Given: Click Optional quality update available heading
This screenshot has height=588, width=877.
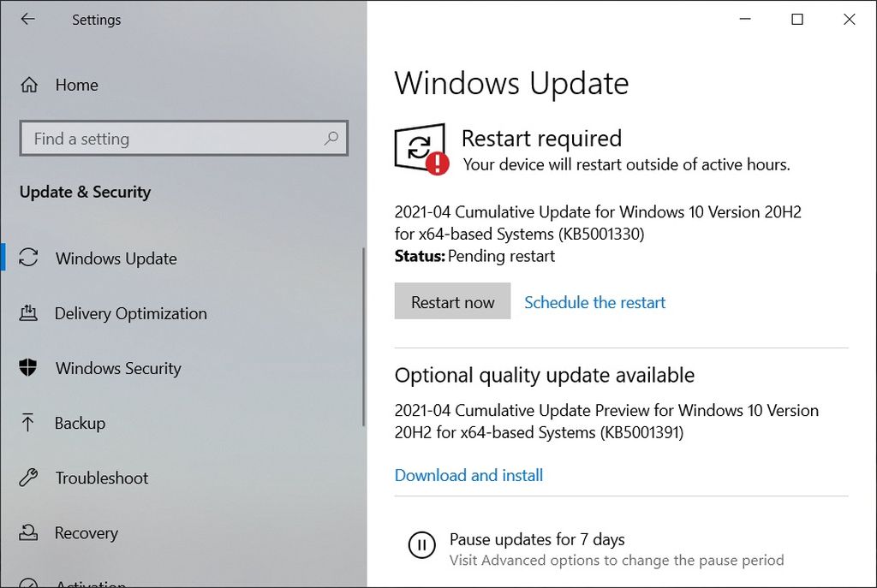Looking at the screenshot, I should click(544, 375).
